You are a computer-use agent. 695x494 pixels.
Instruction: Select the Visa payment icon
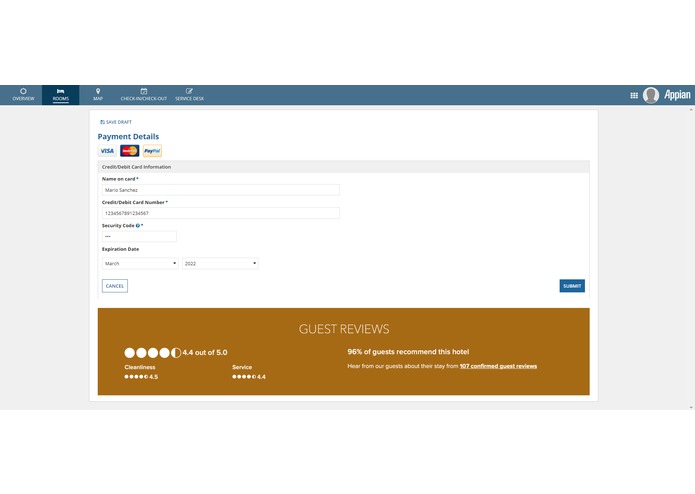tap(107, 151)
